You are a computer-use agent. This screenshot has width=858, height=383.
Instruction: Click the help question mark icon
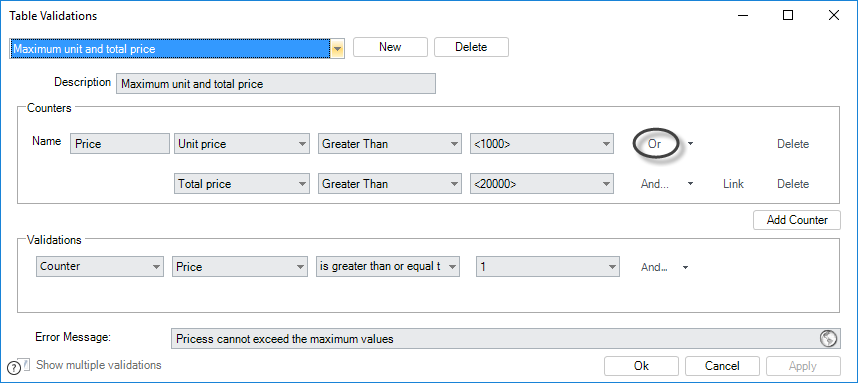coord(14,368)
